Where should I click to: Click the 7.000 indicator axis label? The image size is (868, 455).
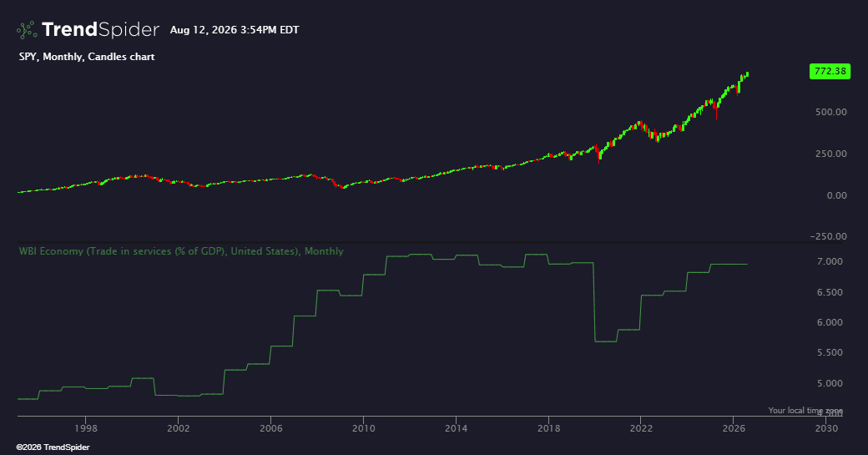click(830, 261)
